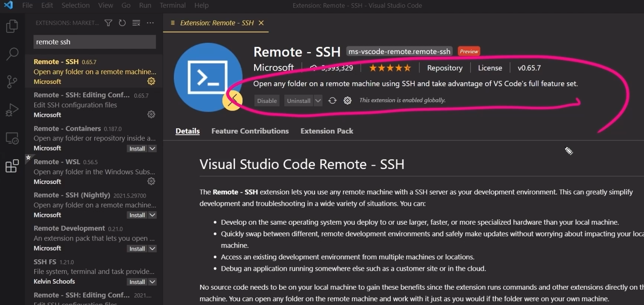The height and width of the screenshot is (305, 644).
Task: Install the Remote Development extension pack
Action: click(137, 249)
